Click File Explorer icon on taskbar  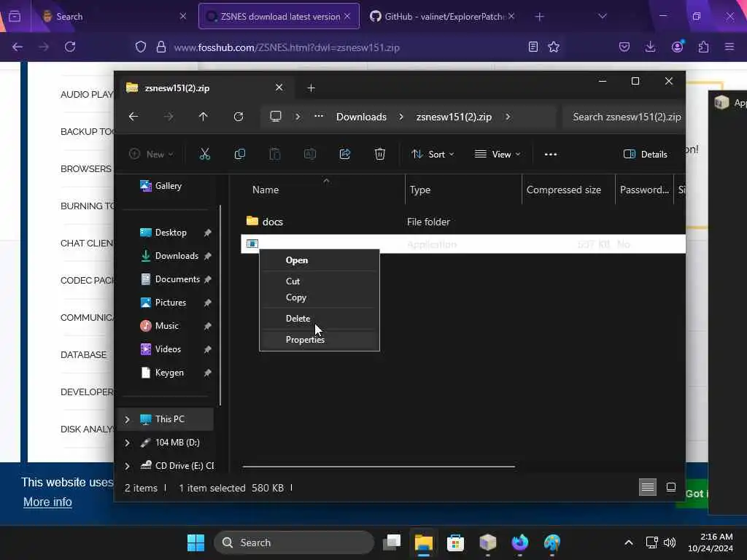424,542
